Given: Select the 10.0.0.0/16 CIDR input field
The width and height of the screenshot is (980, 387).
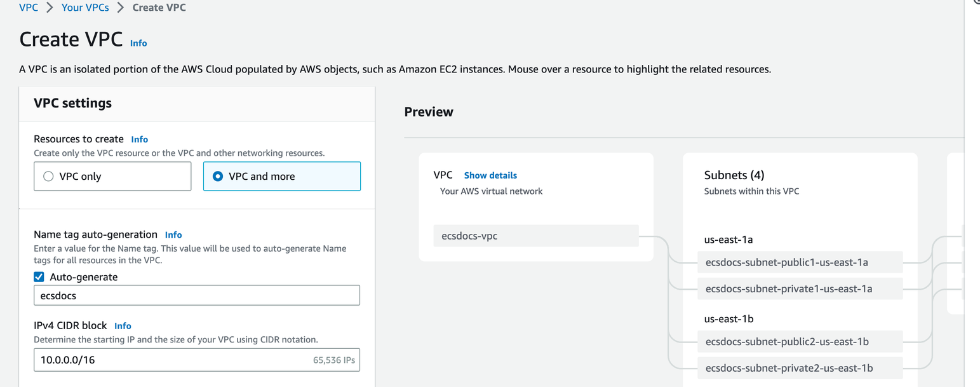Looking at the screenshot, I should click(x=197, y=360).
